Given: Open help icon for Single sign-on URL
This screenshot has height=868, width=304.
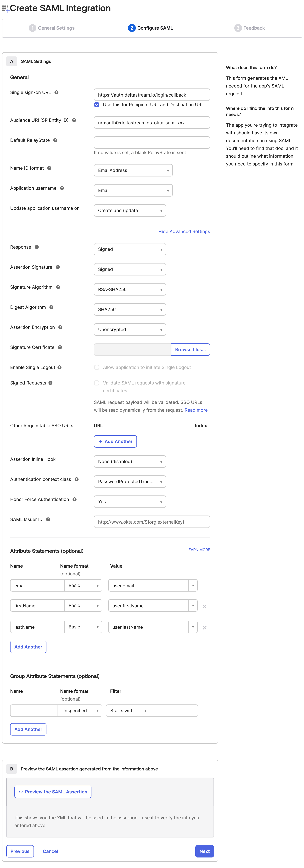Looking at the screenshot, I should click(x=57, y=92).
